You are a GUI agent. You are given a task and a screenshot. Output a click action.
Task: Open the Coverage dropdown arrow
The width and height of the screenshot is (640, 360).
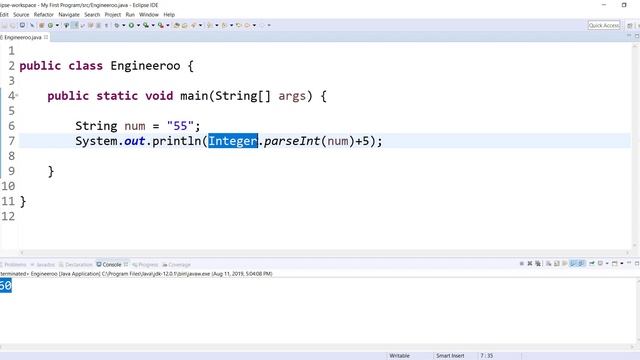click(x=153, y=25)
